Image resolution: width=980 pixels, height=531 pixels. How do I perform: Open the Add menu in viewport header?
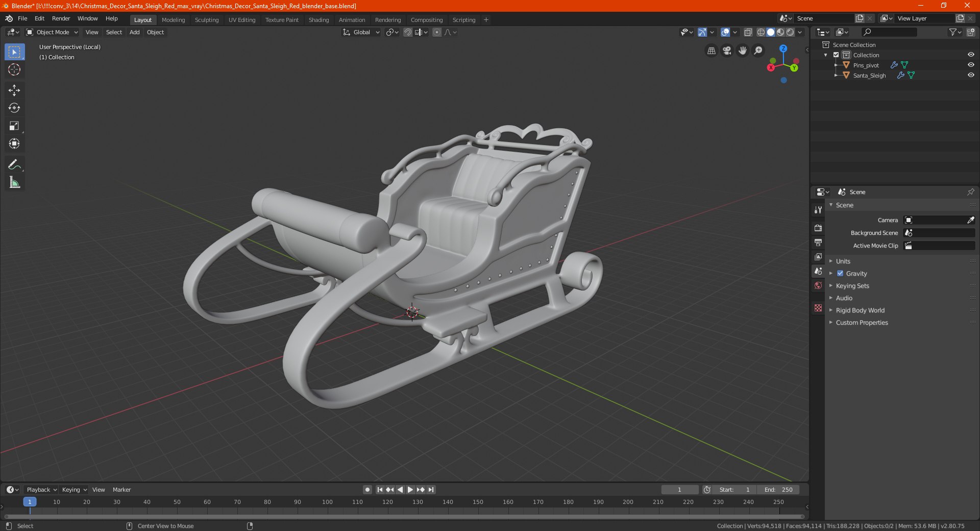point(134,32)
